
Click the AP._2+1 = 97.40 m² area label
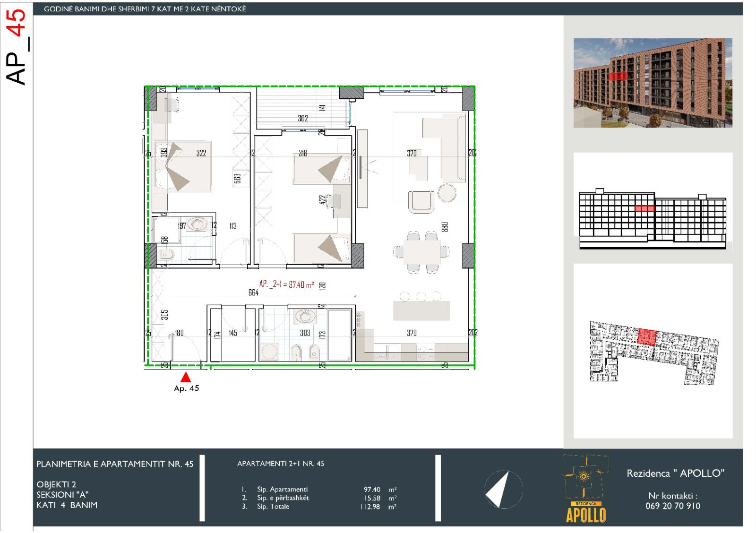286,284
